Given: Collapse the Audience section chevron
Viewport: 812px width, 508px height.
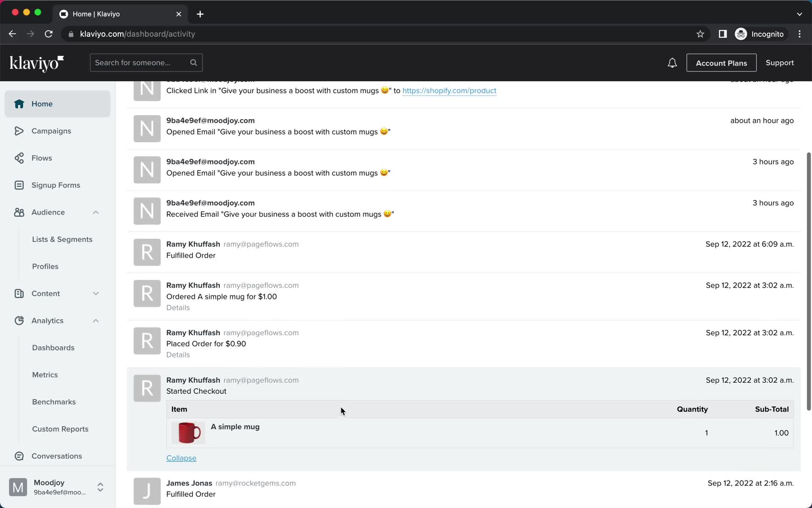Looking at the screenshot, I should 96,212.
